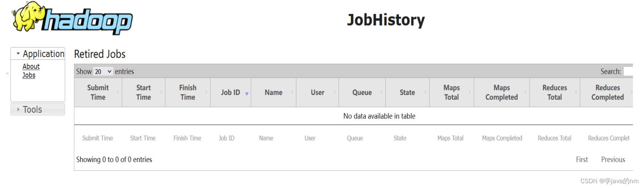Sort table by Reduces Completed header
Image resolution: width=644 pixels, height=188 pixels.
tap(607, 92)
